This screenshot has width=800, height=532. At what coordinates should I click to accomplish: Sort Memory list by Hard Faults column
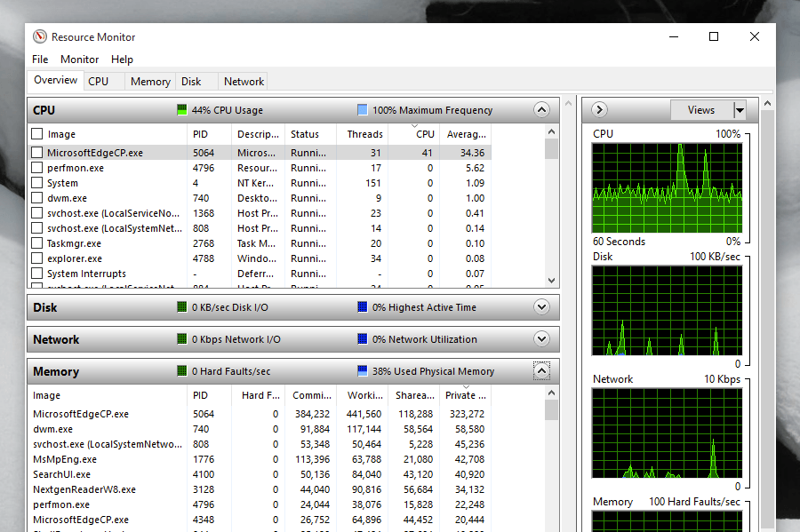pyautogui.click(x=258, y=395)
